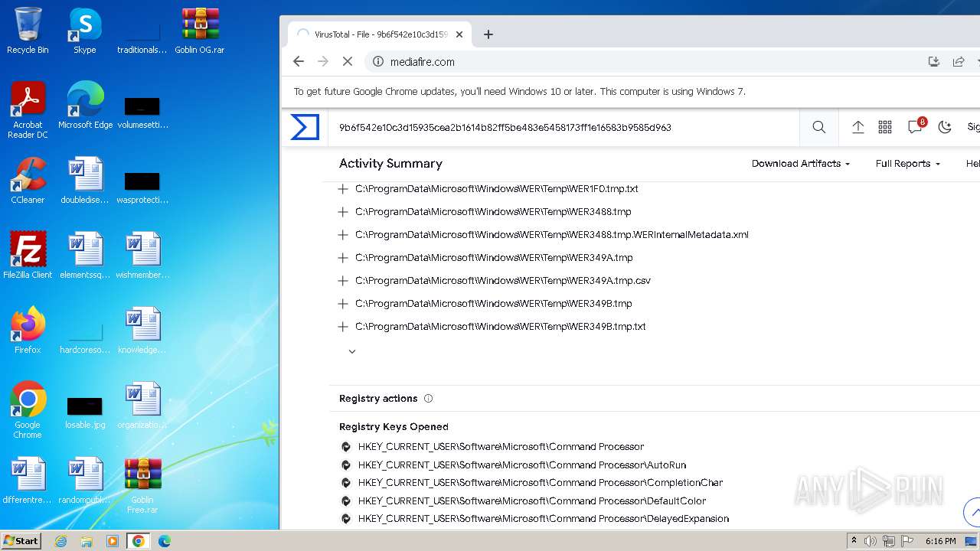
Task: Click system tray volume icon
Action: [871, 541]
